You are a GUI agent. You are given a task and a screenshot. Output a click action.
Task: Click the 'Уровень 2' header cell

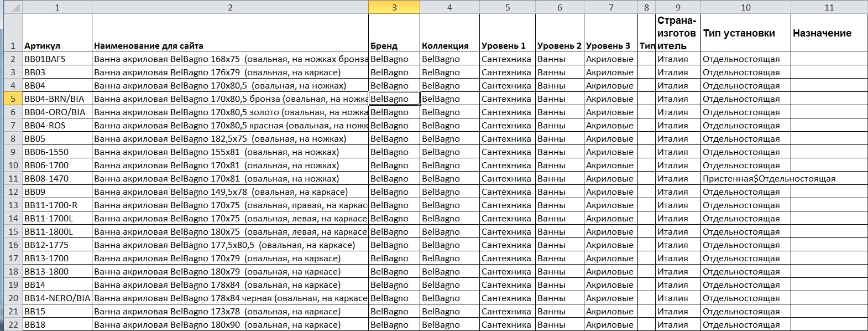(560, 33)
